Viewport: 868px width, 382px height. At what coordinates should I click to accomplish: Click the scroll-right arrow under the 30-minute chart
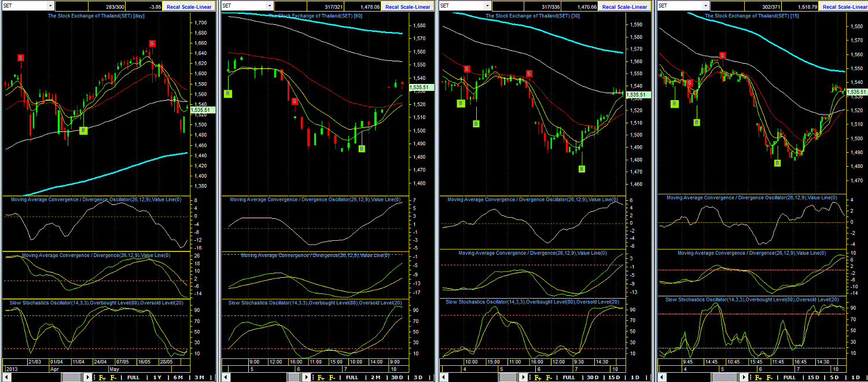pyautogui.click(x=523, y=377)
